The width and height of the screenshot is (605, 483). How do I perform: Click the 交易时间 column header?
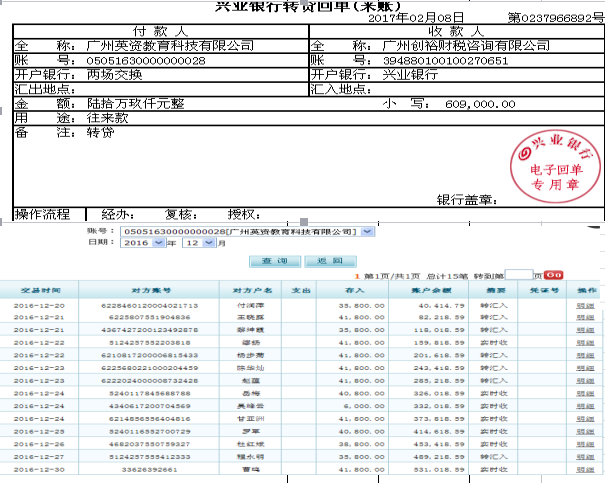coord(40,290)
